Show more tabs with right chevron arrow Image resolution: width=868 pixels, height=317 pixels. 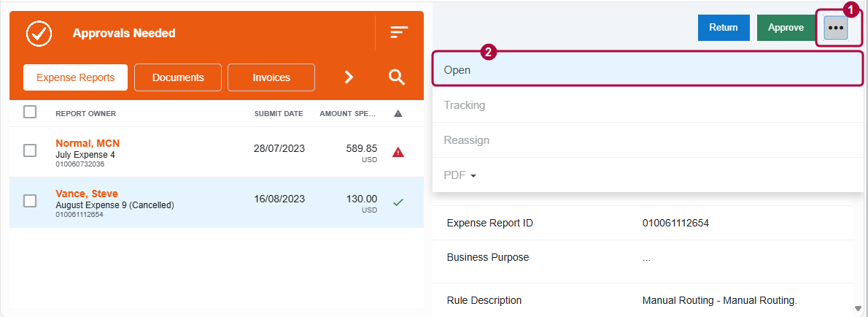click(349, 77)
